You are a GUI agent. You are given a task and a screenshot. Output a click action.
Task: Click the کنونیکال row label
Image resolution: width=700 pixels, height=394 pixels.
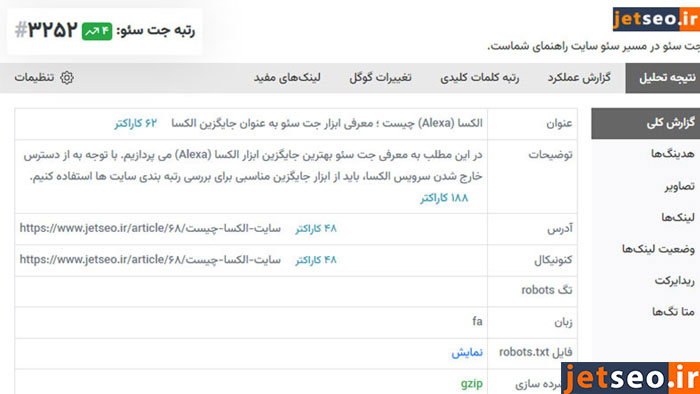553,260
